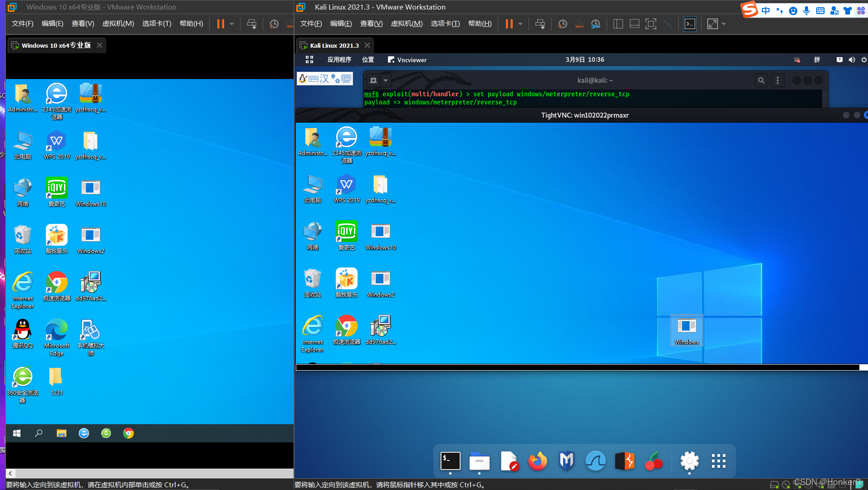Take a snapshot of the Kali VM
The height and width of the screenshot is (490, 868).
pyautogui.click(x=563, y=24)
